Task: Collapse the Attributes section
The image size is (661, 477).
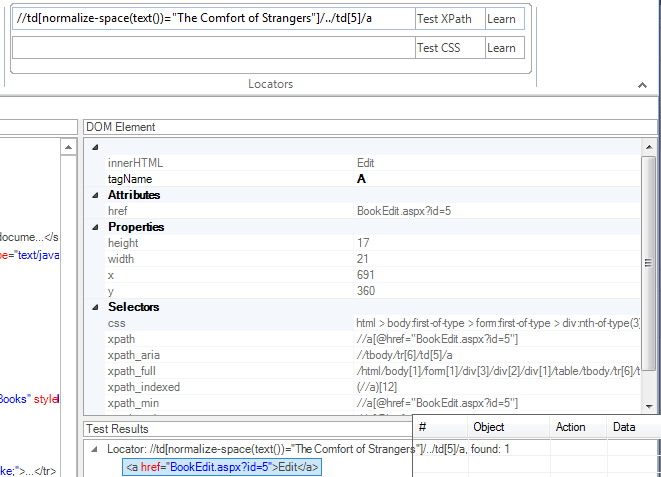Action: point(94,195)
